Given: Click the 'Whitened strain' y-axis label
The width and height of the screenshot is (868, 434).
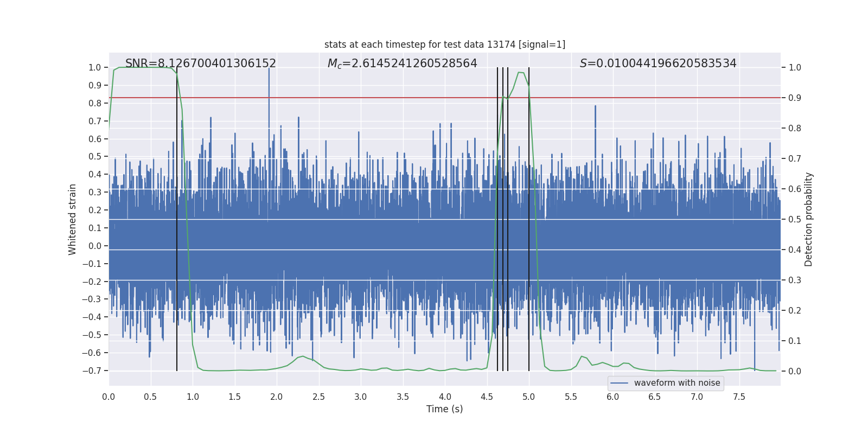Looking at the screenshot, I should [72, 219].
